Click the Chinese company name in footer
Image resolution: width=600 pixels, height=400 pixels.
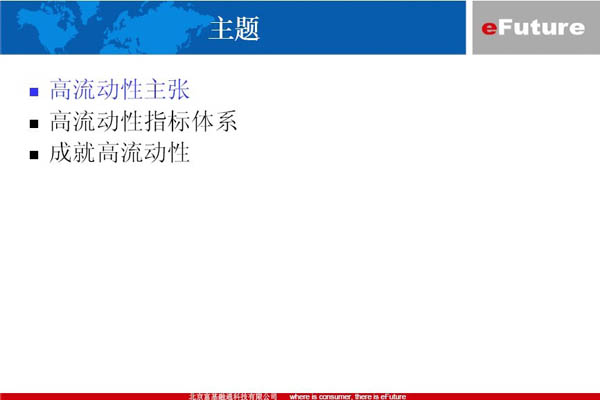(233, 397)
